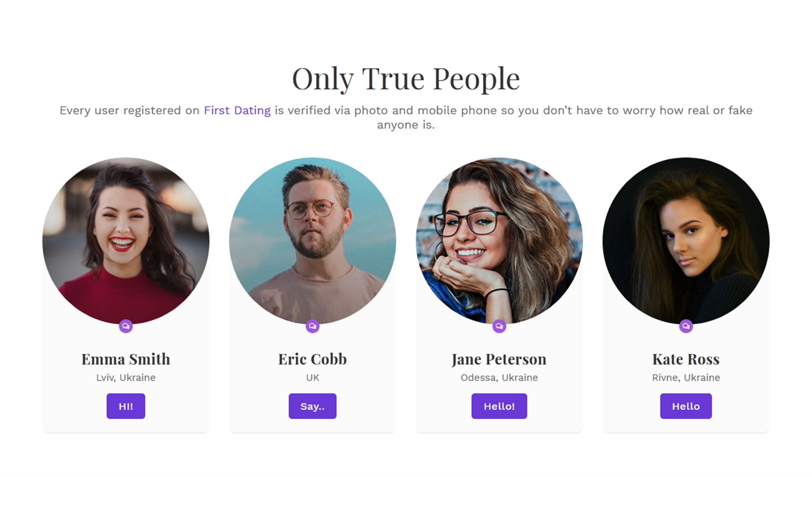
Task: Open Eric Cobb's profile photo
Action: coord(313,241)
